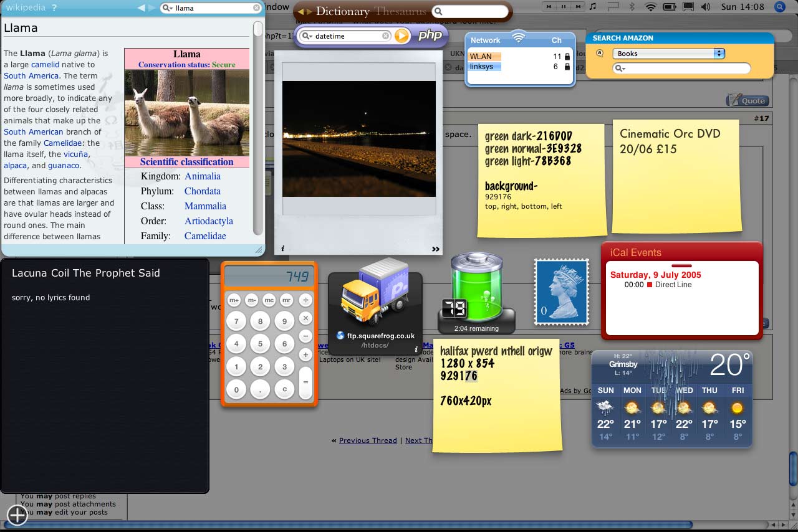Click the Wikipedia widget help question mark
This screenshot has height=532, width=798.
(54, 8)
